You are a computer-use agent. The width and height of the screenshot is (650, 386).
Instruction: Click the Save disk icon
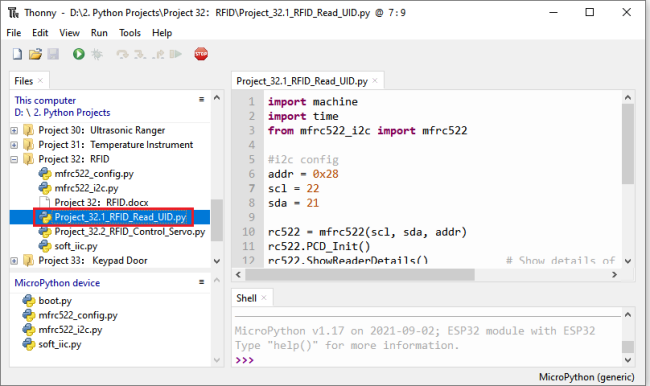click(x=53, y=54)
